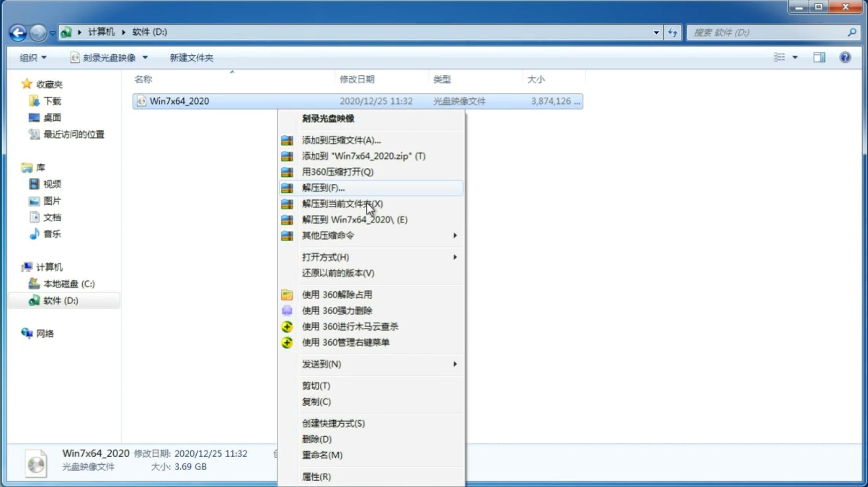Select 软件 D drive in sidebar
This screenshot has height=487, width=868.
(60, 300)
